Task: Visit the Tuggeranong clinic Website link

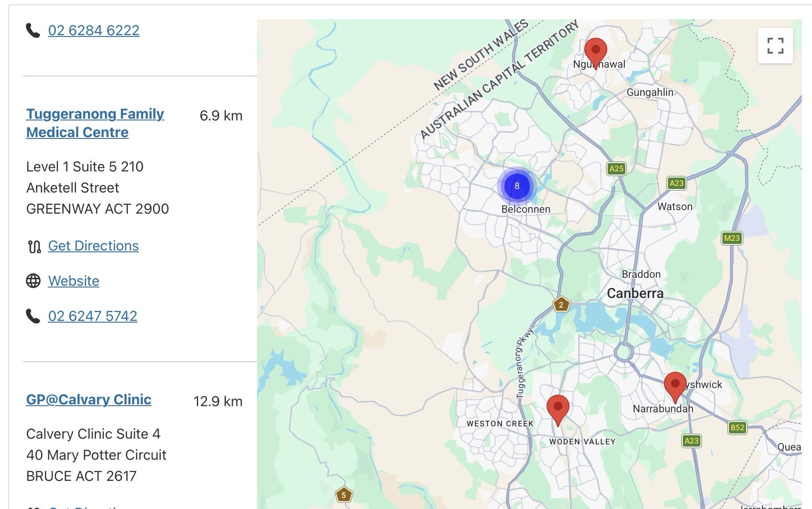Action: (x=74, y=281)
